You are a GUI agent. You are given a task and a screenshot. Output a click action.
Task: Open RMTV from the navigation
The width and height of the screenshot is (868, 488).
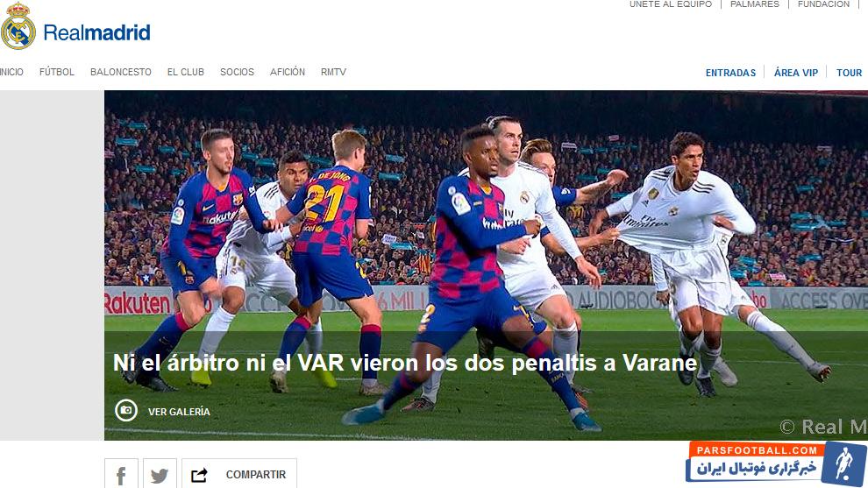[x=333, y=72]
